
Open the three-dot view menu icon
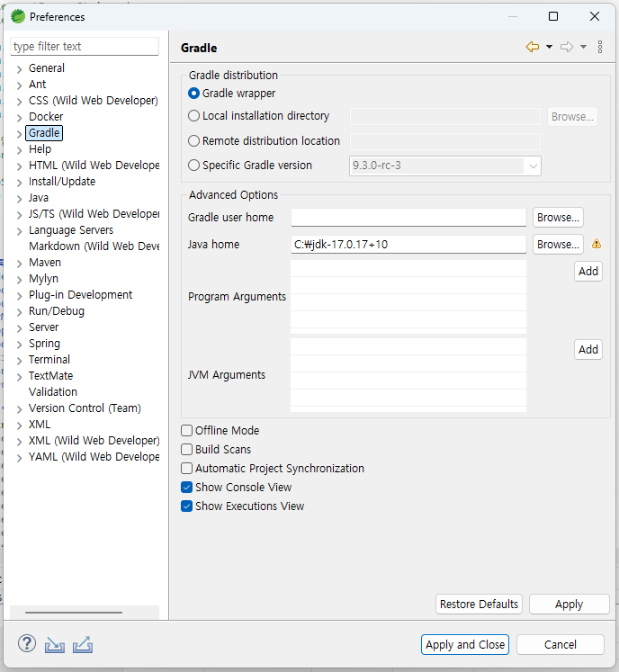click(600, 47)
